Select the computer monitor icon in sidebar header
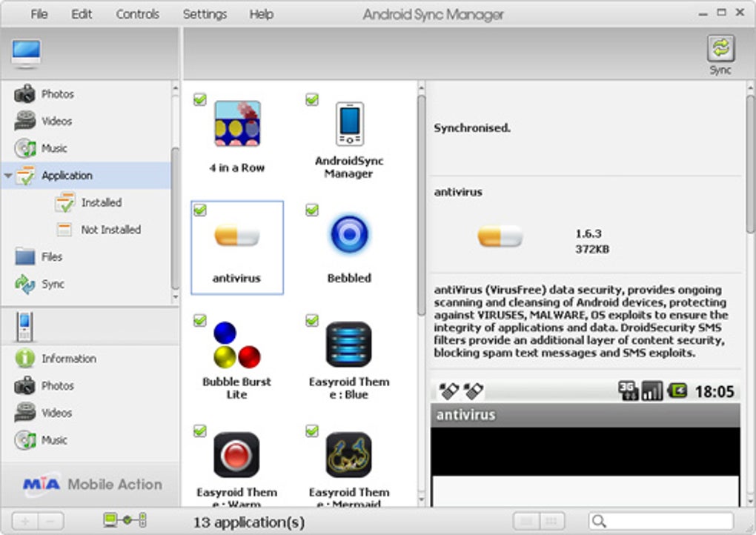Screen dimensions: 756x535 tap(26, 53)
